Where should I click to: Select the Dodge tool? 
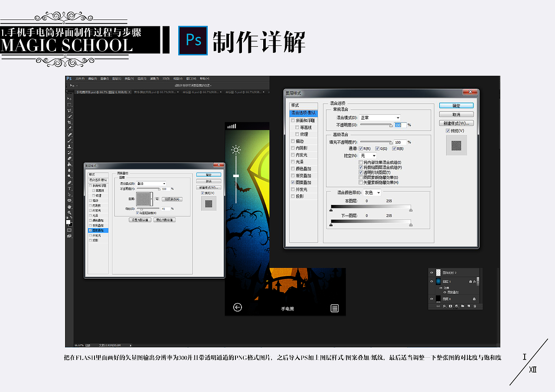click(x=69, y=177)
